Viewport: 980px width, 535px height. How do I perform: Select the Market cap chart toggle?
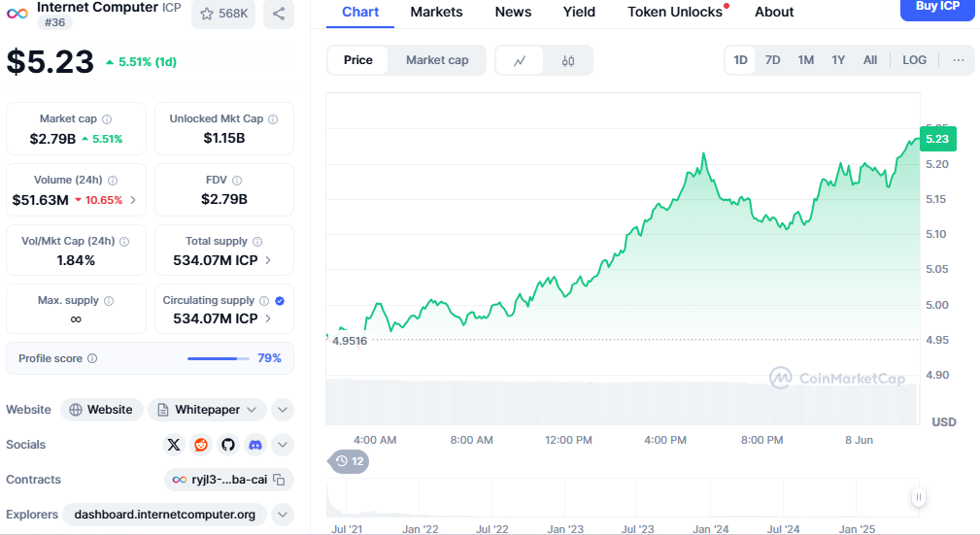tap(437, 60)
